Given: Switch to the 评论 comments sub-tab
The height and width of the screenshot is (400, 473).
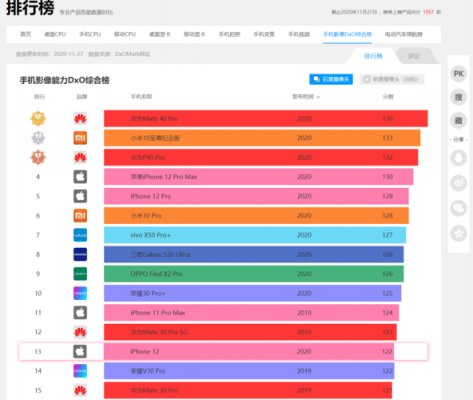Looking at the screenshot, I should click(414, 56).
